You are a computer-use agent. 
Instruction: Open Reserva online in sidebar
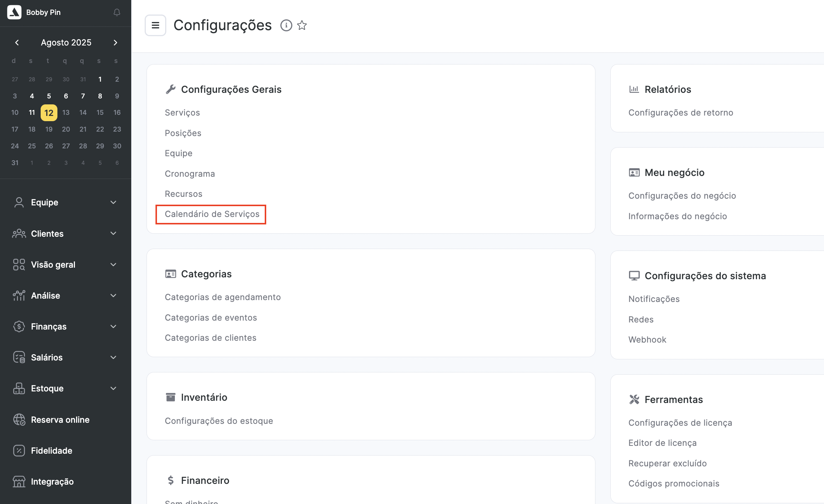(60, 420)
